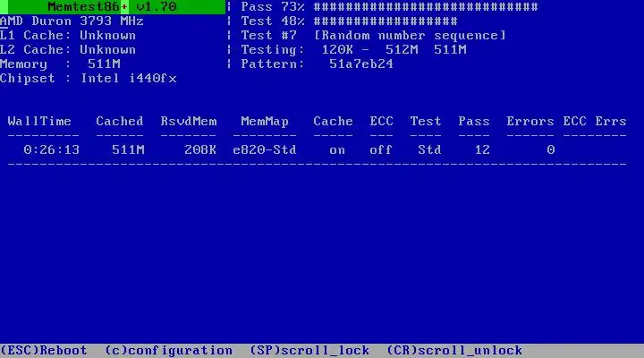Select the (ESC)Reboot option
The height and width of the screenshot is (358, 644).
pyautogui.click(x=44, y=350)
